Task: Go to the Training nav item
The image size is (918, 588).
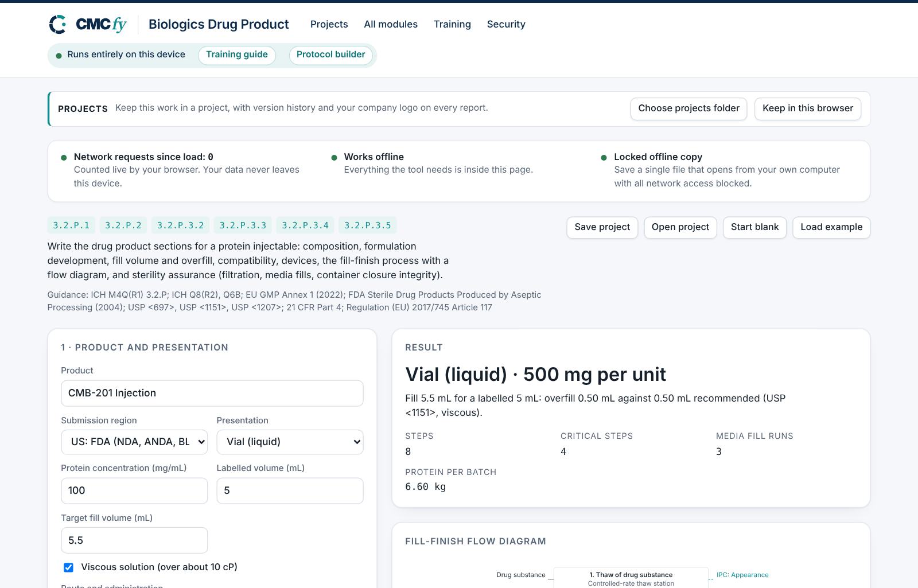Action: pyautogui.click(x=452, y=24)
